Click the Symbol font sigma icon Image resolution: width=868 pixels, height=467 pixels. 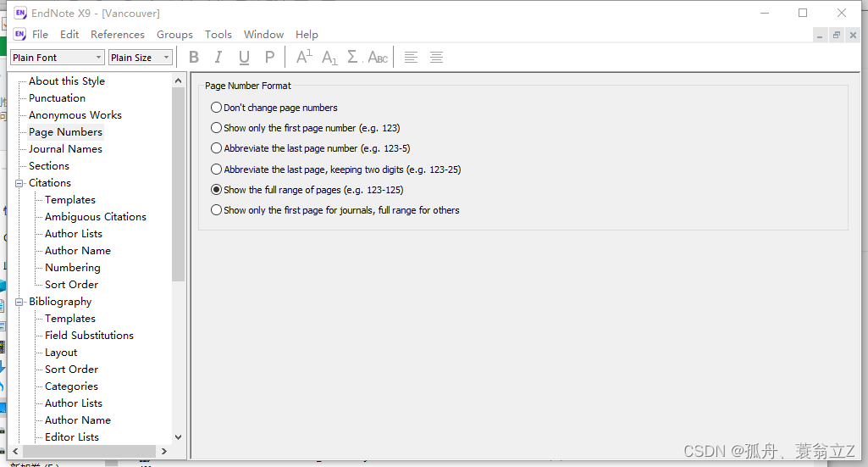[x=354, y=57]
